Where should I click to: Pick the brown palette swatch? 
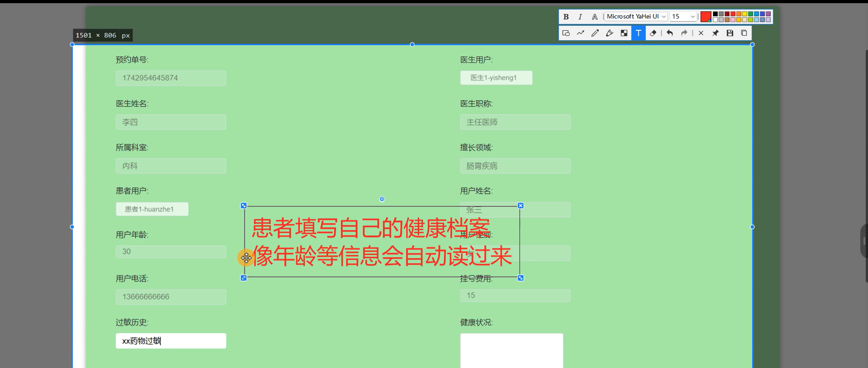point(727,19)
